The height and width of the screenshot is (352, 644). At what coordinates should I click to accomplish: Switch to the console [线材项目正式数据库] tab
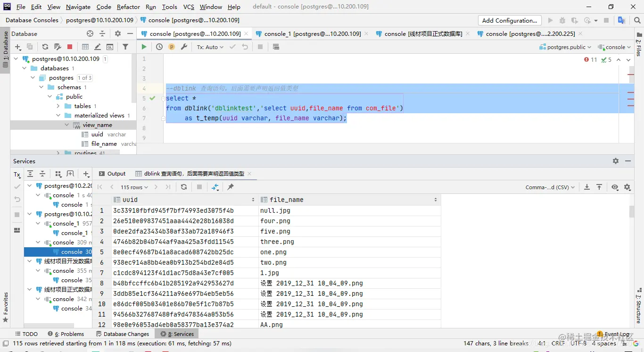[x=423, y=34]
